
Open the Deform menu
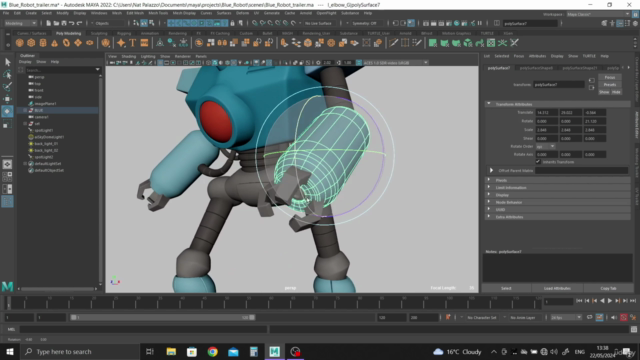click(x=242, y=13)
